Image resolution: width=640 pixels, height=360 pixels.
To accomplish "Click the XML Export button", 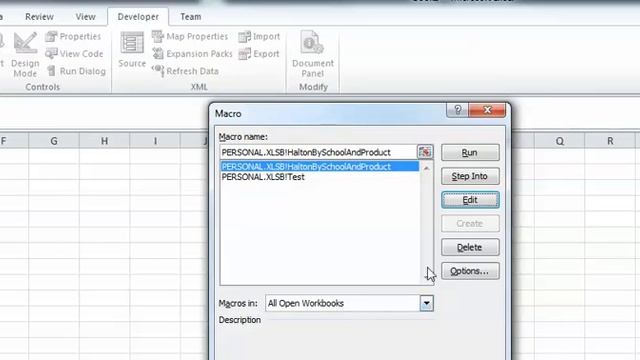I will (x=259, y=53).
